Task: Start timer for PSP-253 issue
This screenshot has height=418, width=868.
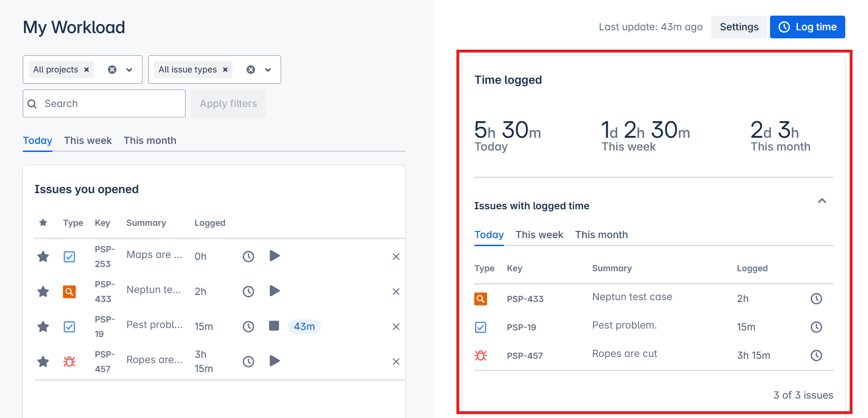Action: point(275,256)
